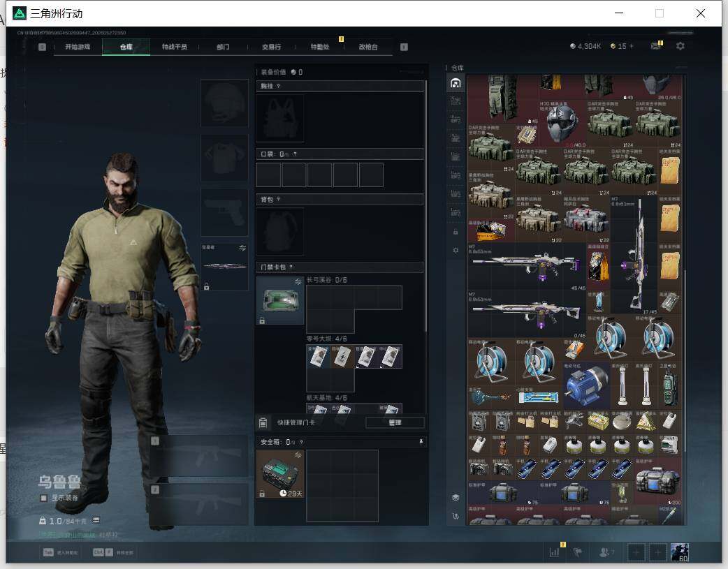Open the warehouse sidebar gear icon

coord(456,250)
